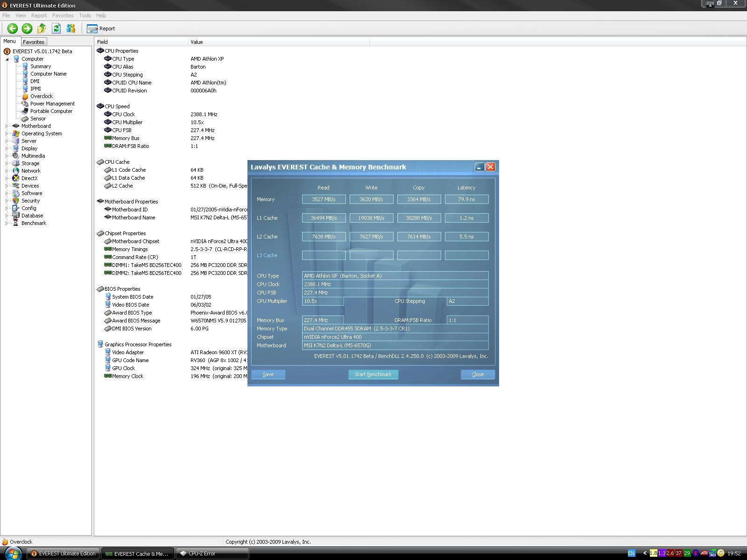Expand the Operating System tree node

click(x=7, y=134)
